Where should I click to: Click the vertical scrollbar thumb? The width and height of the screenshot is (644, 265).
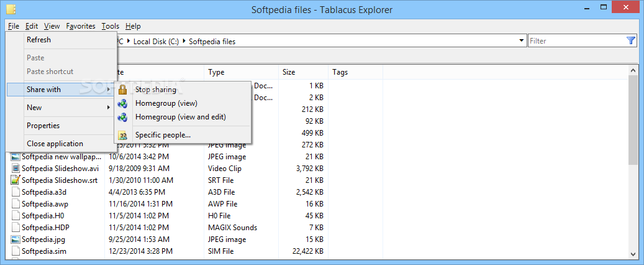633,120
